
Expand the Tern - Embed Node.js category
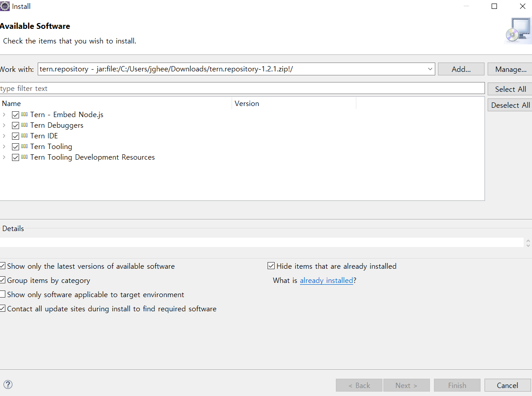4,114
